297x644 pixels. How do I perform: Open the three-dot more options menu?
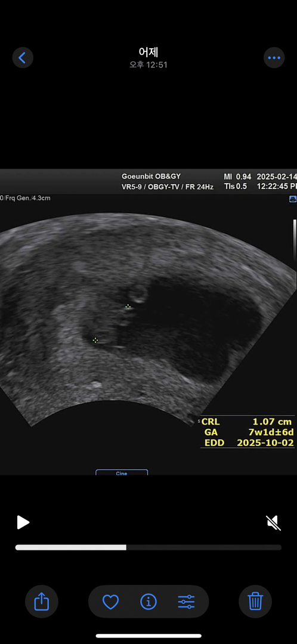coord(274,57)
